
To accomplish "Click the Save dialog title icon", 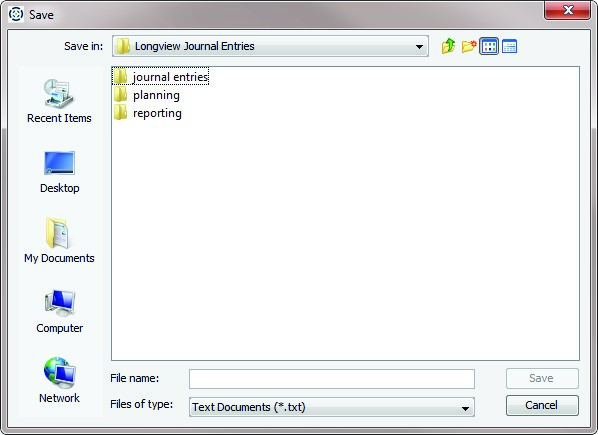I will click(x=16, y=14).
